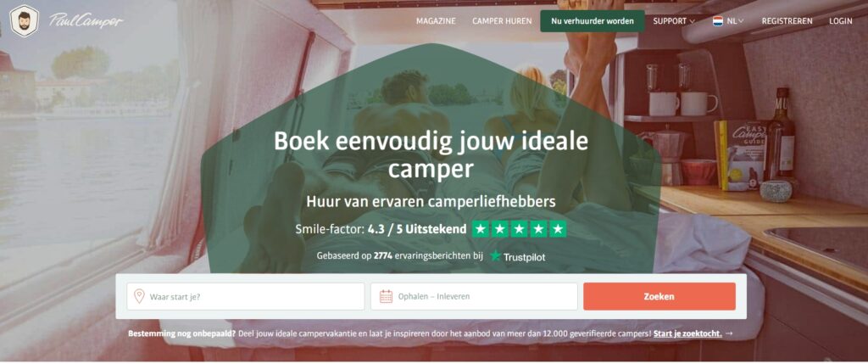
Task: Open the Ophalen – Inleveren date picker
Action: pyautogui.click(x=474, y=296)
